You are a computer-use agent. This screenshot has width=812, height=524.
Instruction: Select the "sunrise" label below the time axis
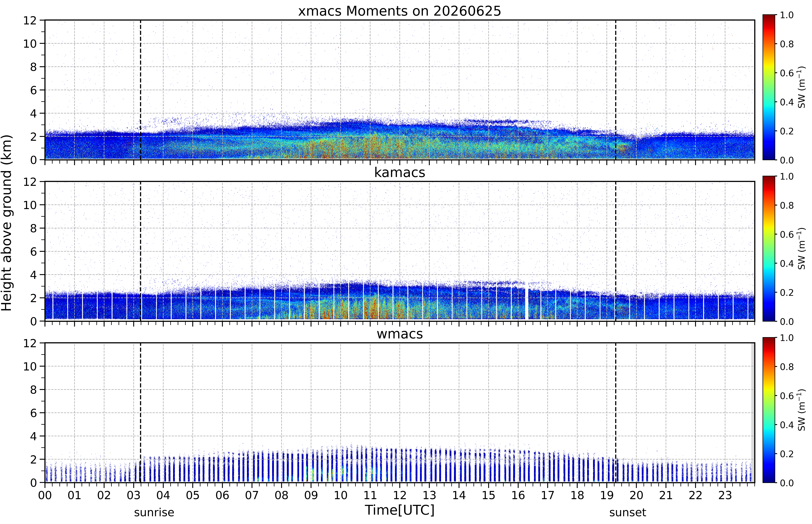pos(154,512)
